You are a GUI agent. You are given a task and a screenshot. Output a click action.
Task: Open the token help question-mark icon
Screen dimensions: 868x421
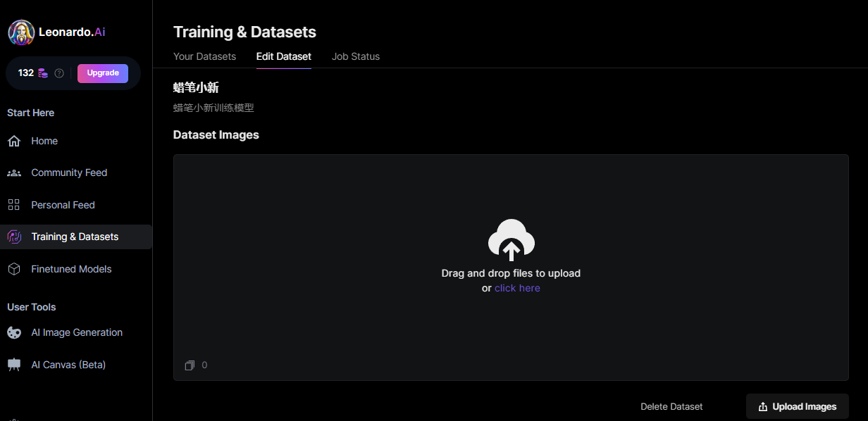coord(59,73)
